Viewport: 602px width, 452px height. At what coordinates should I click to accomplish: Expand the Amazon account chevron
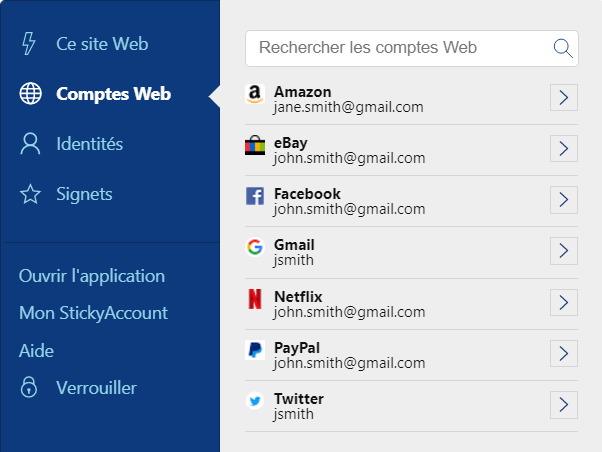[564, 98]
